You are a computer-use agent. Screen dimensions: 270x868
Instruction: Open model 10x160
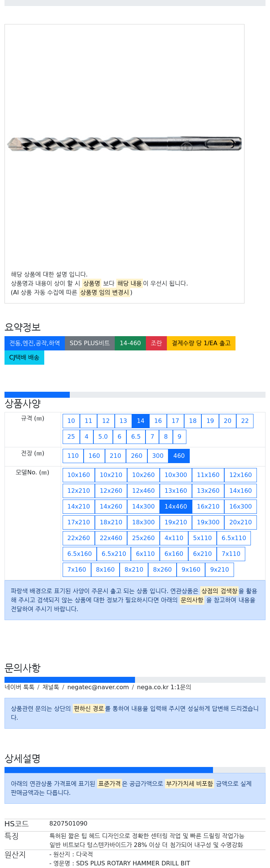click(x=79, y=475)
